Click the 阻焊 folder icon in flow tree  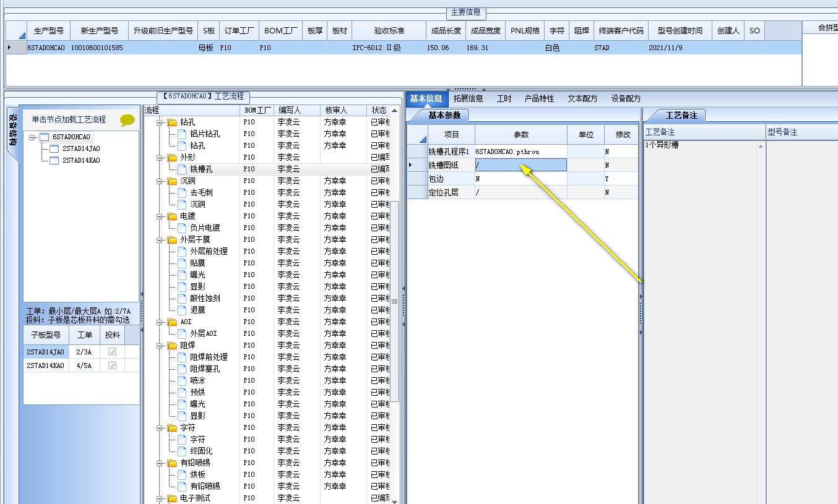(x=172, y=346)
